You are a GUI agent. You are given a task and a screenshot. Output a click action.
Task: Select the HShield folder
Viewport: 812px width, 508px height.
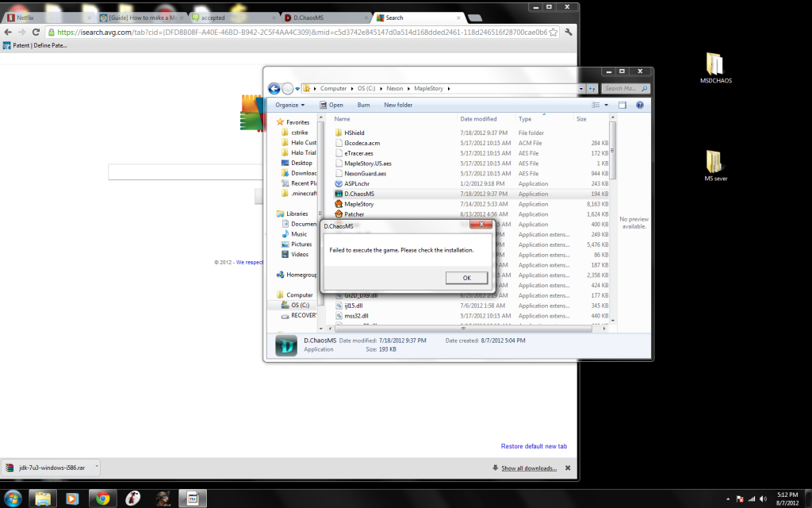(354, 133)
